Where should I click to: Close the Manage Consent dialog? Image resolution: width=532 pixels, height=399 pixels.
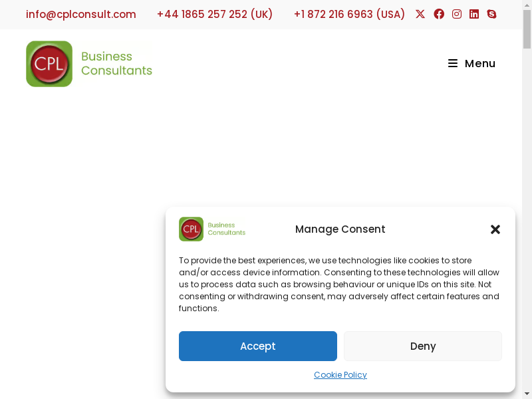[x=495, y=229]
